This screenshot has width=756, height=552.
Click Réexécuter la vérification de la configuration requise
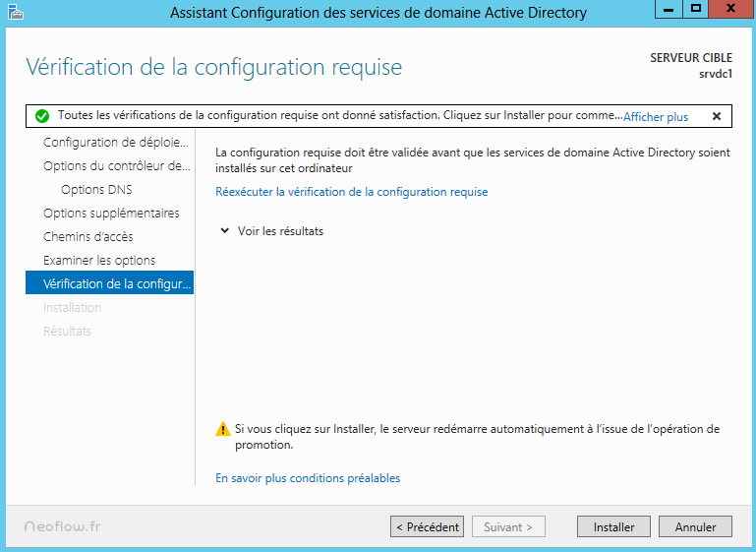(351, 192)
